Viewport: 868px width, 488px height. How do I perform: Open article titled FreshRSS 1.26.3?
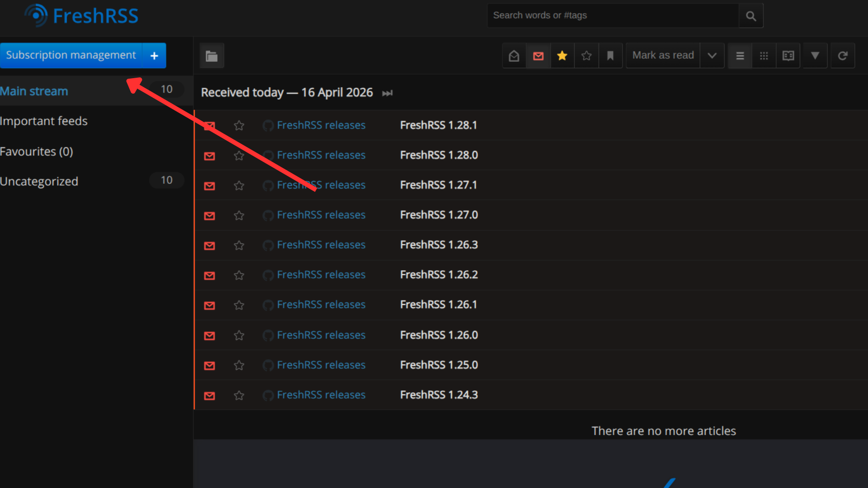439,244
